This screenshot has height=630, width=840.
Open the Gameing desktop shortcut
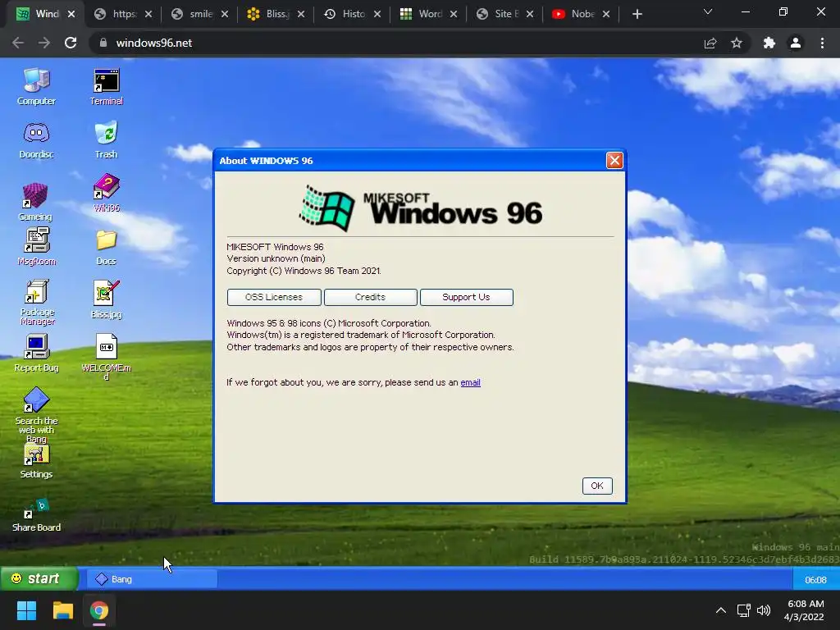pyautogui.click(x=35, y=202)
